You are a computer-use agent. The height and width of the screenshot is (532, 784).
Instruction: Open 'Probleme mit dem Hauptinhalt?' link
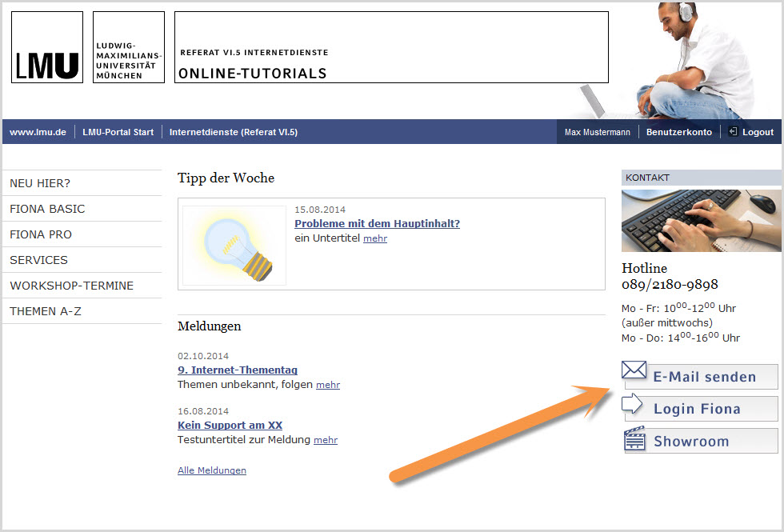tap(377, 223)
